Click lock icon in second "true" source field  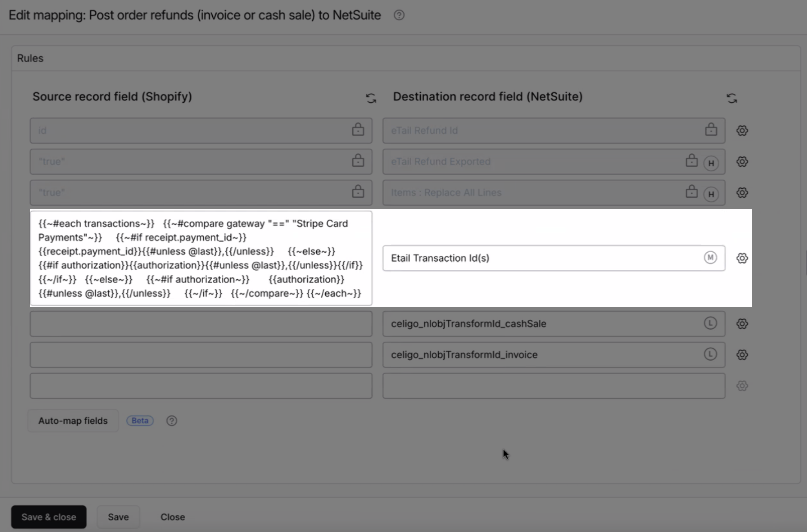(x=358, y=191)
